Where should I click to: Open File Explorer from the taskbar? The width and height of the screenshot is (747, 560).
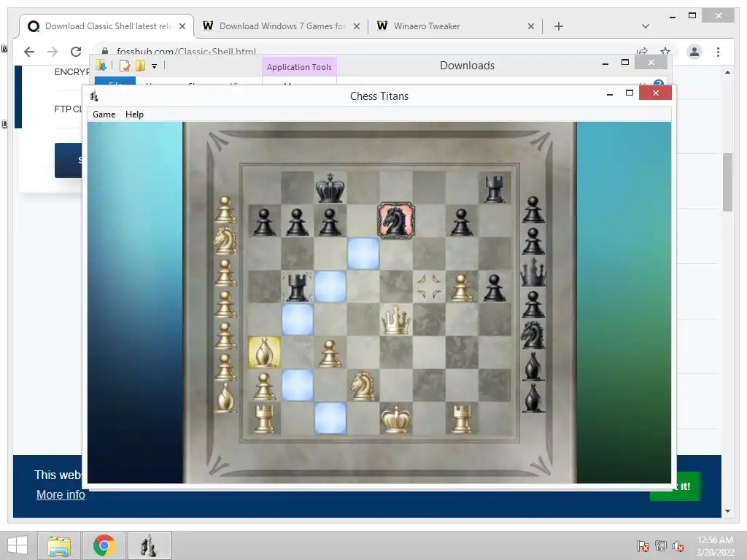[x=59, y=545]
